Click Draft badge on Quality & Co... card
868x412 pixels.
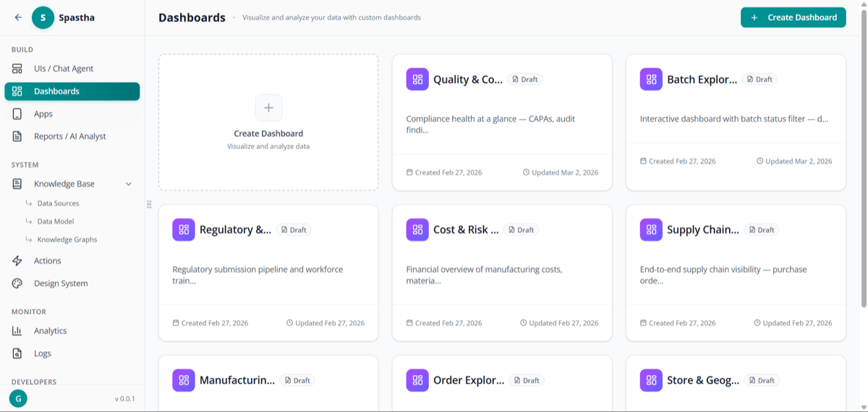[x=525, y=80]
